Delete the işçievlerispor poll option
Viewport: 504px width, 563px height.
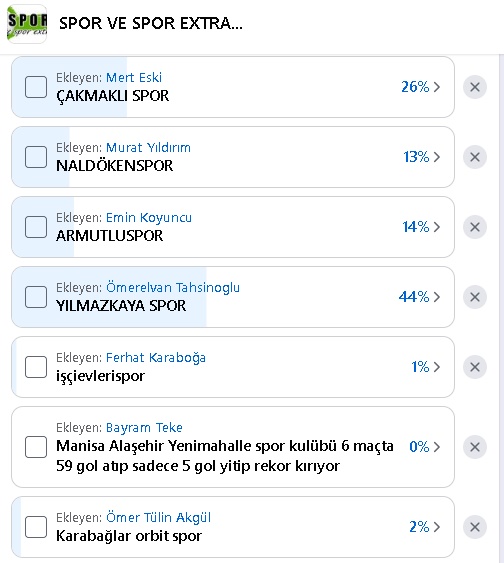475,367
